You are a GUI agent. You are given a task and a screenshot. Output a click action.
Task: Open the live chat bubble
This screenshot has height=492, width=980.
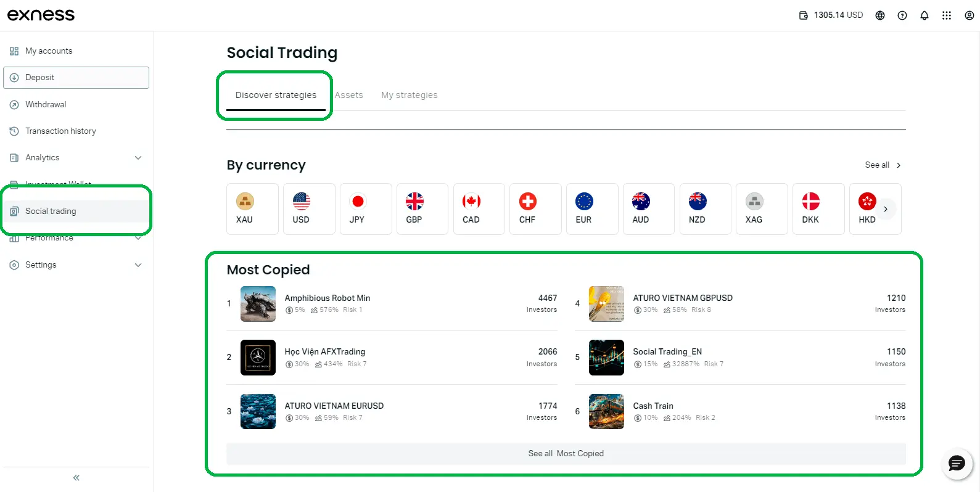pos(957,464)
